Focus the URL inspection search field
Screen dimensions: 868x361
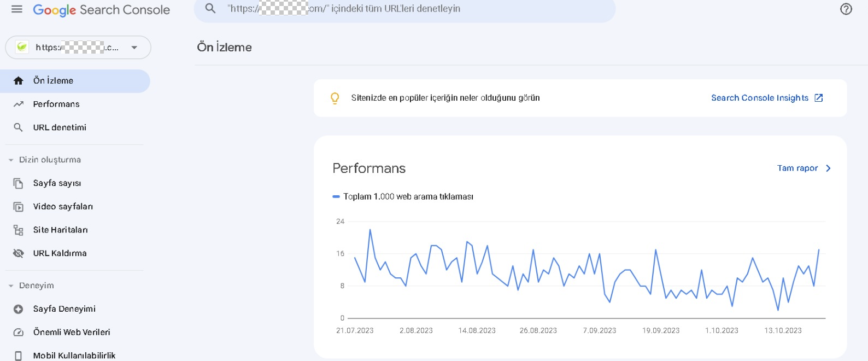(404, 9)
